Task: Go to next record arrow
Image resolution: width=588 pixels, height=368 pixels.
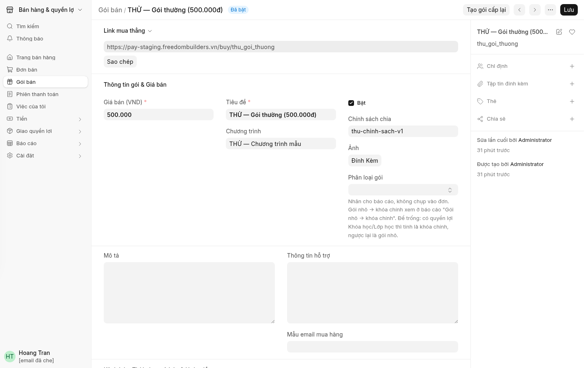Action: click(x=535, y=10)
